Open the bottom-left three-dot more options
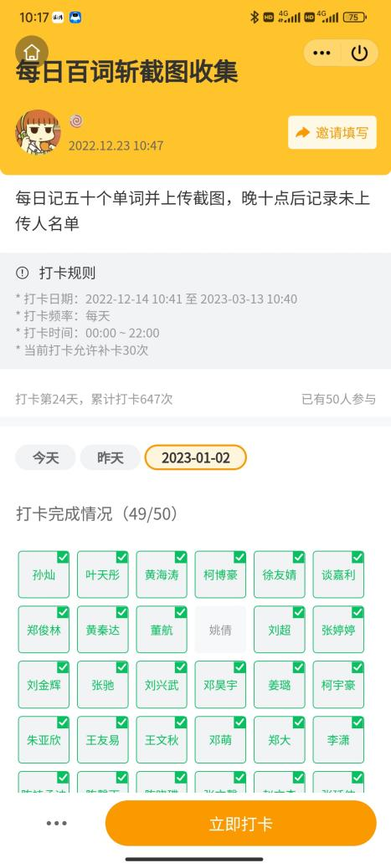Screen dimensions: 391x868 57,823
